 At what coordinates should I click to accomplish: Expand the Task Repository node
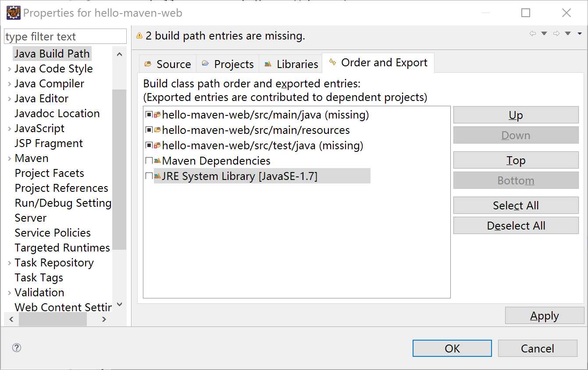[10, 263]
